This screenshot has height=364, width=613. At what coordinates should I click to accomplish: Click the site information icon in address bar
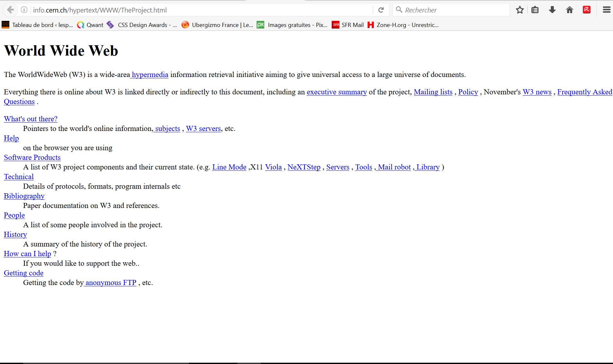point(24,10)
